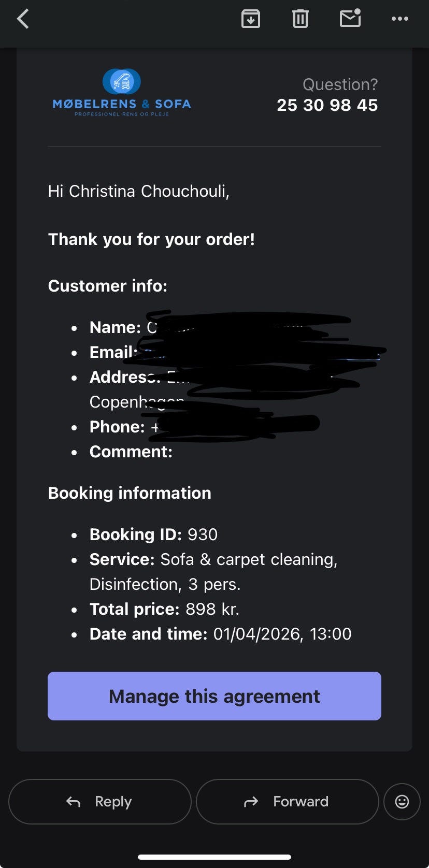This screenshot has height=868, width=429.
Task: Select the Total price 898 kr. line
Action: click(164, 609)
